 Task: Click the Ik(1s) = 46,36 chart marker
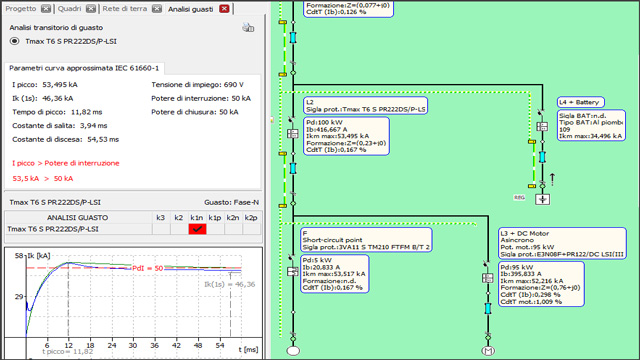229,284
